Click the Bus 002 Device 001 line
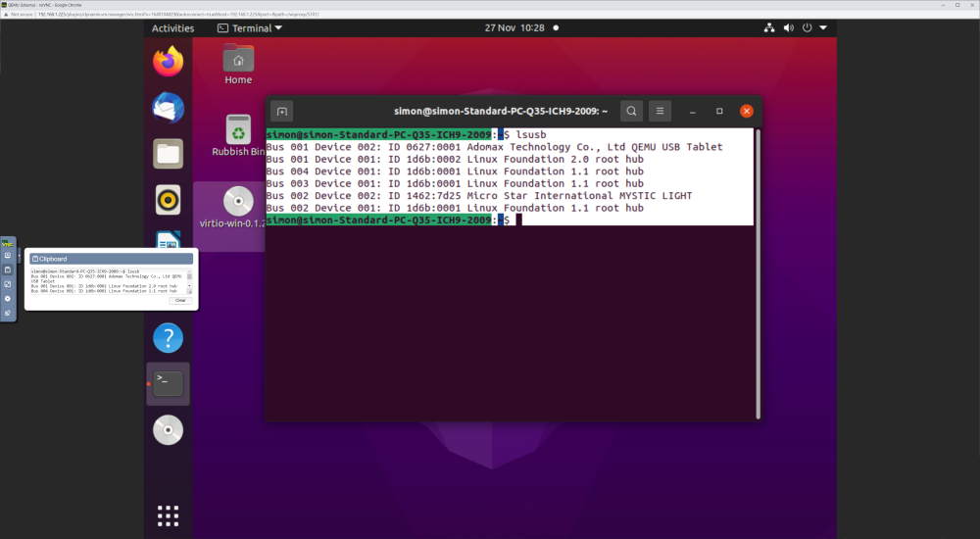This screenshot has width=980, height=539. tap(455, 208)
